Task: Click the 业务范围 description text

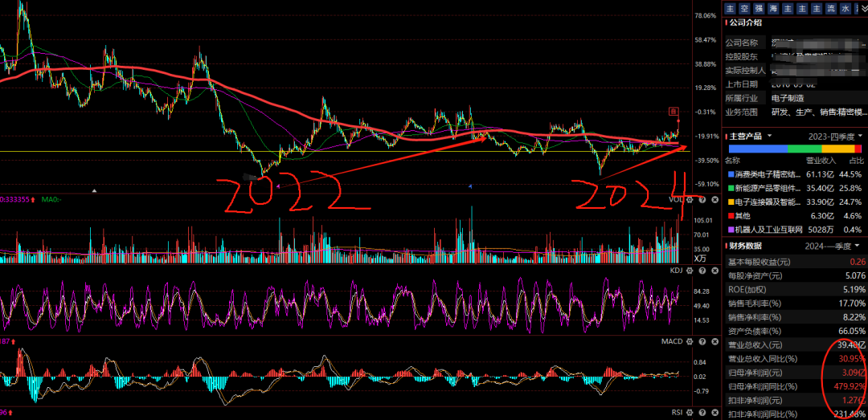Action: (x=818, y=112)
